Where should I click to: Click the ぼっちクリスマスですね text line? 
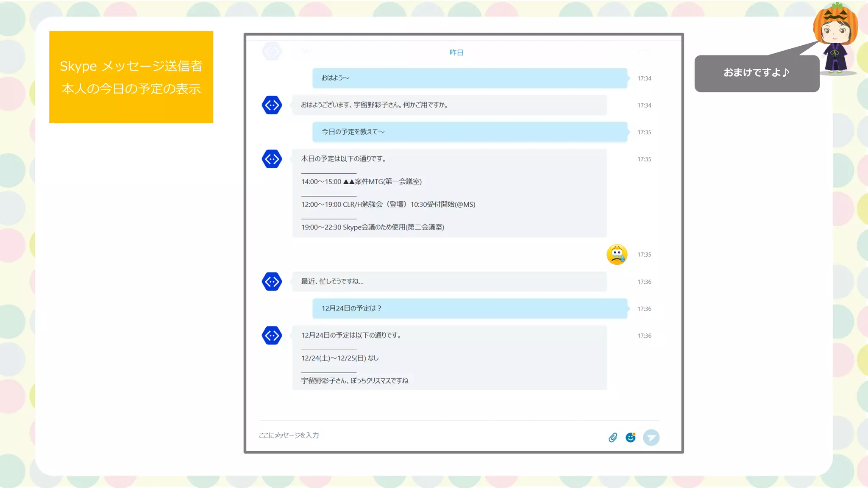(x=355, y=381)
